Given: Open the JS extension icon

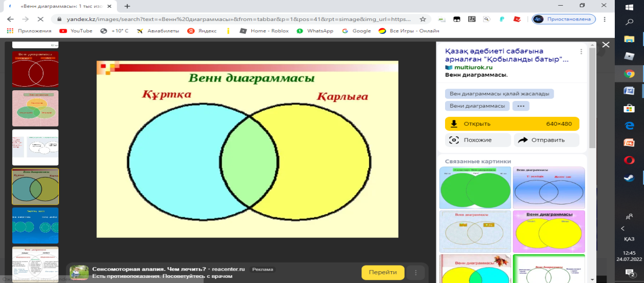Looking at the screenshot, I should pyautogui.click(x=472, y=19).
